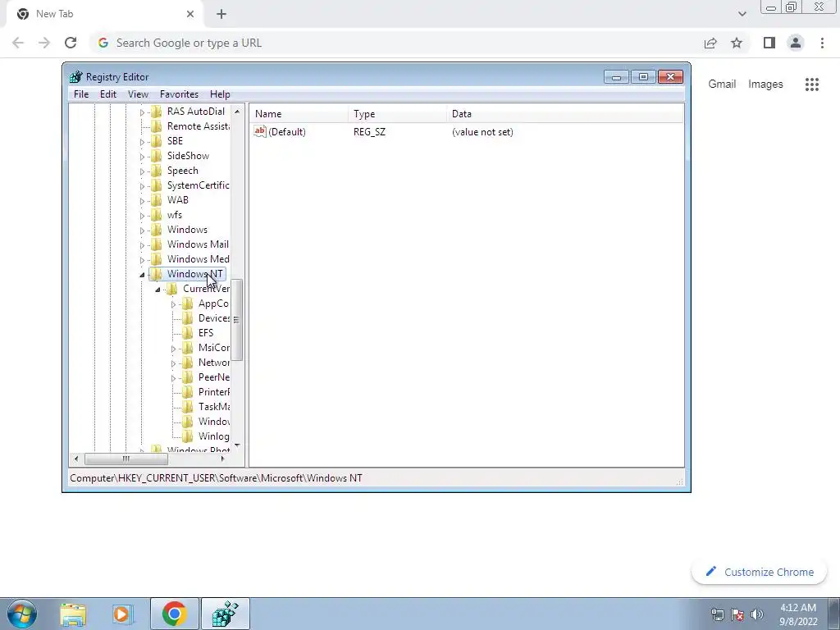Click the Chrome reload button

point(71,43)
